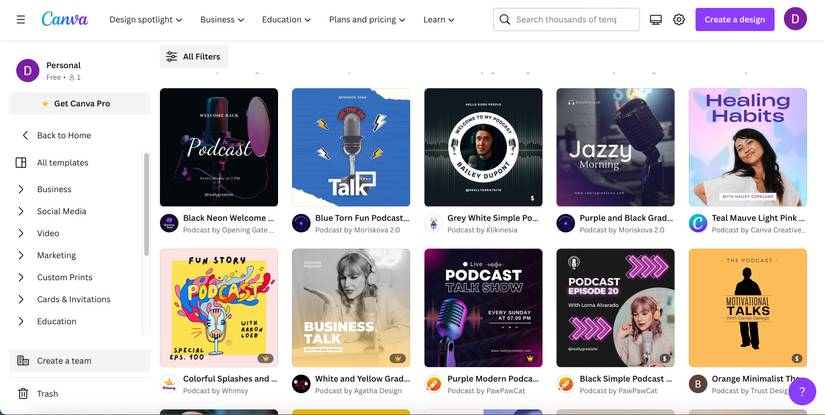Viewport: 825px width, 415px height.
Task: Click Agatha Design creator avatar
Action: [301, 384]
